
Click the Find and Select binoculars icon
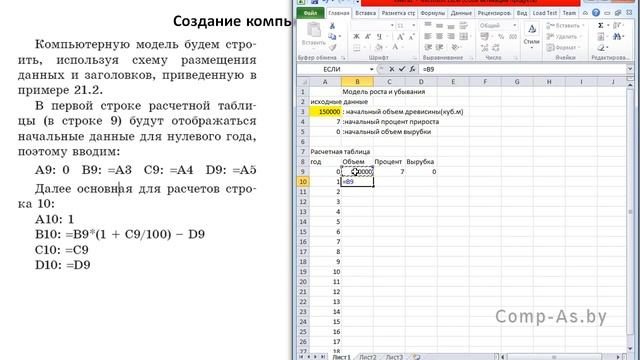(616, 37)
